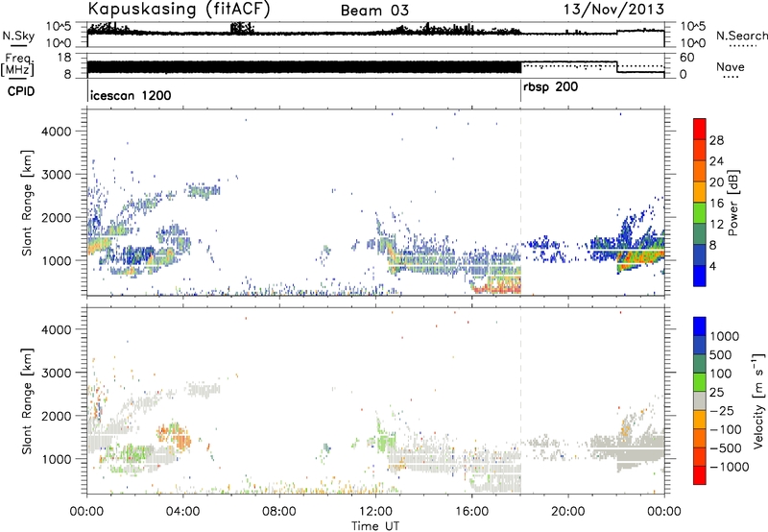Screen dimensions: 768x532
Task: Click the '60' tick on Nave axis
Action: click(687, 58)
